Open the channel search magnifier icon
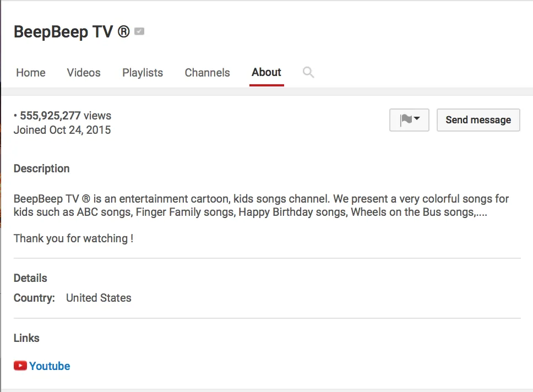 (x=308, y=73)
